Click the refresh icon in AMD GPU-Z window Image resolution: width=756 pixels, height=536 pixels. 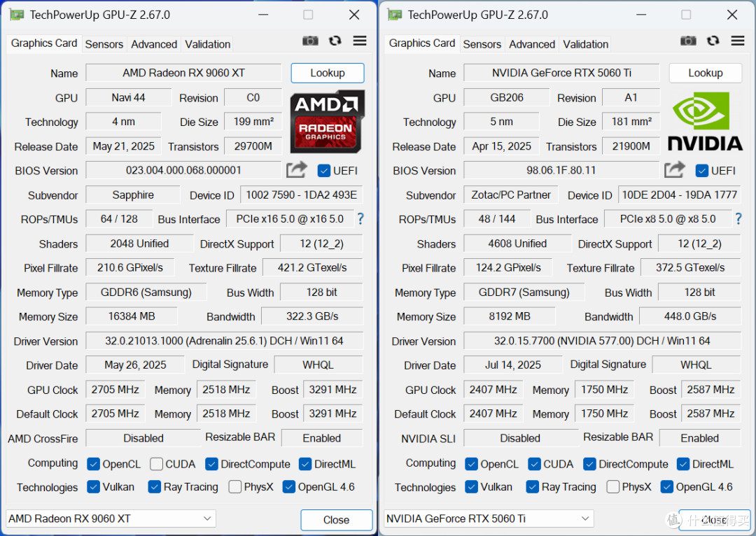click(335, 41)
